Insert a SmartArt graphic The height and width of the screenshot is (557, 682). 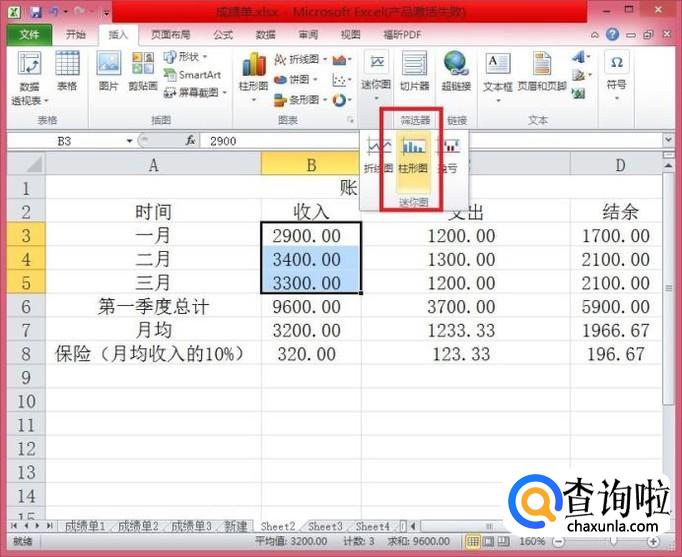[192, 75]
